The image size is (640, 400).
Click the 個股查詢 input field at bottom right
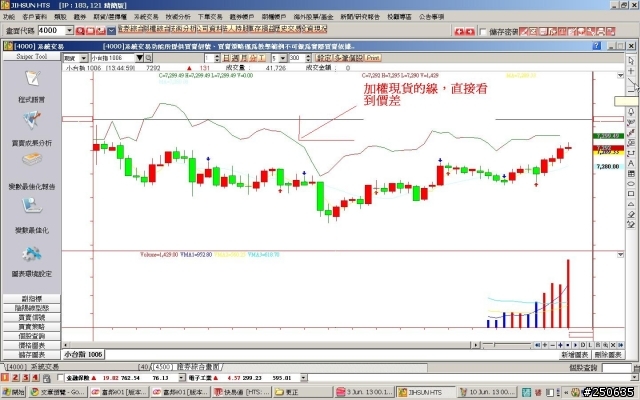click(617, 368)
